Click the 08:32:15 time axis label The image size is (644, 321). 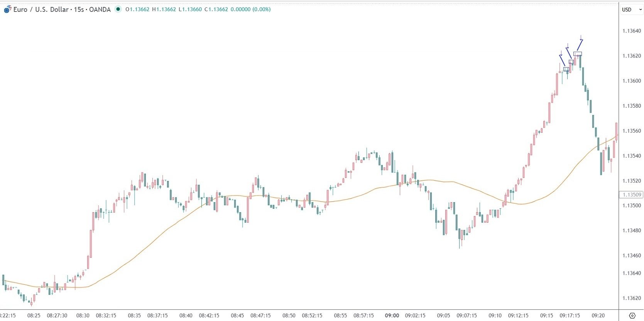[x=106, y=316]
